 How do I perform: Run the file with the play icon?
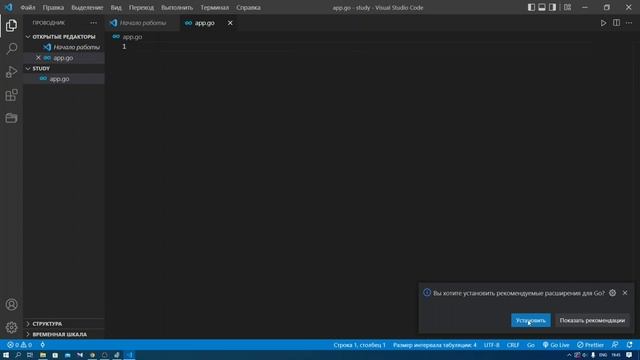tap(603, 23)
